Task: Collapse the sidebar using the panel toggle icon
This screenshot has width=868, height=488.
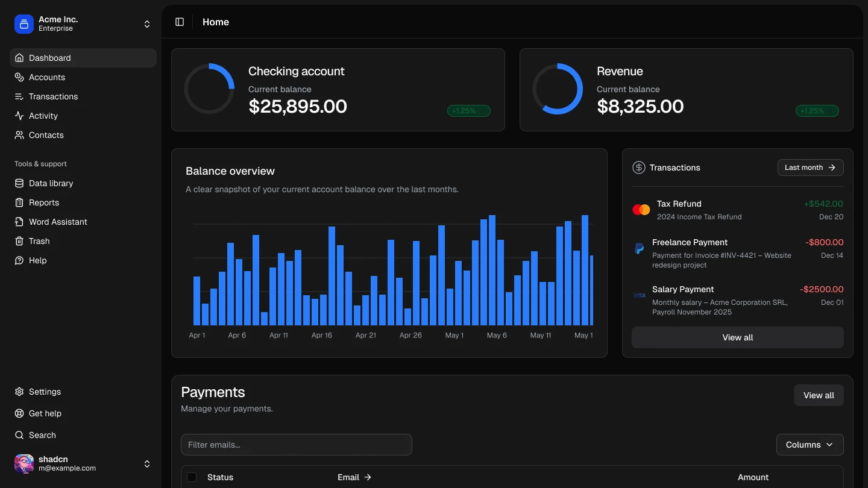Action: [180, 22]
